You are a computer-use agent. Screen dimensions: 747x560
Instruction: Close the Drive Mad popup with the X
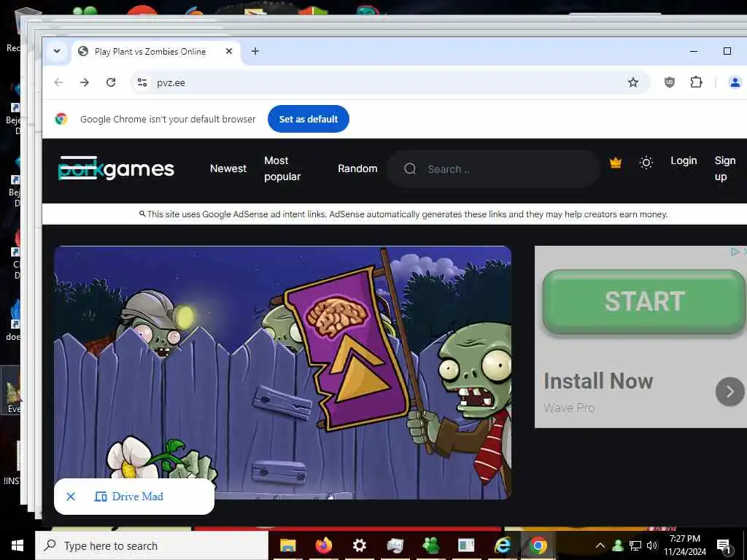tap(71, 497)
